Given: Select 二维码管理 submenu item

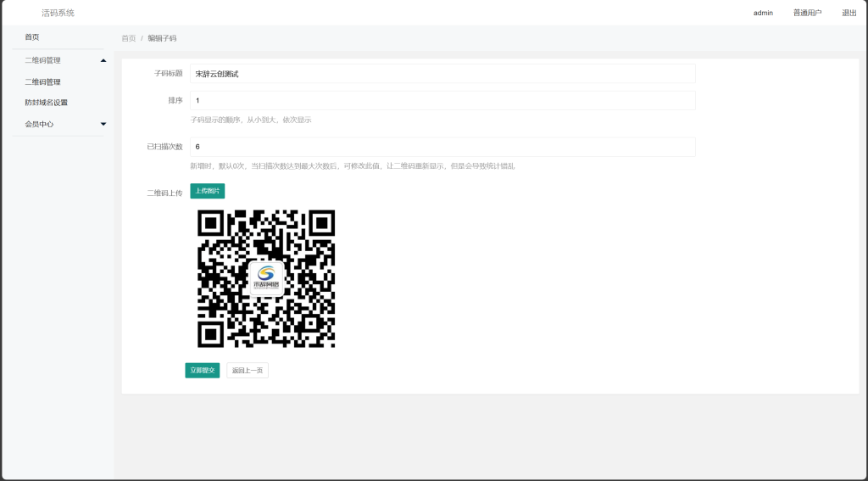Looking at the screenshot, I should coord(42,82).
